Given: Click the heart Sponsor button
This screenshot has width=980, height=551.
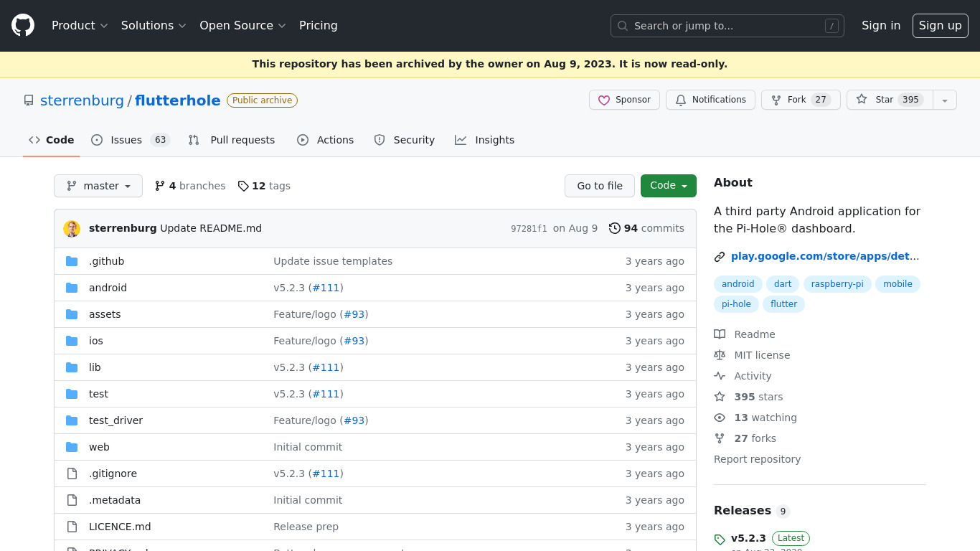Looking at the screenshot, I should tap(624, 100).
